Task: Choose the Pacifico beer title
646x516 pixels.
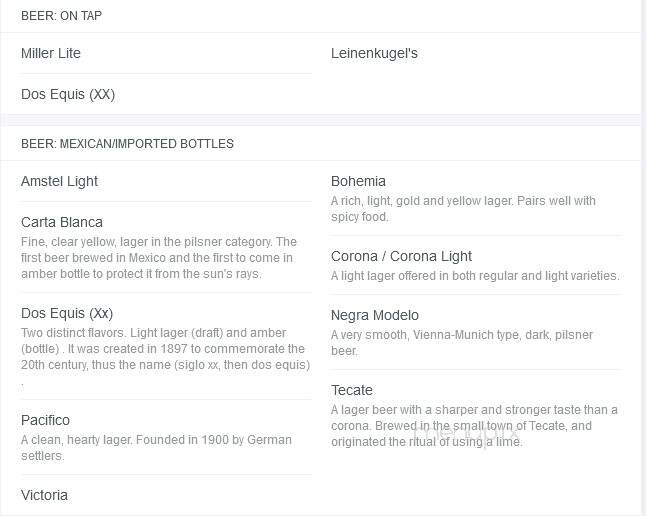Action: [x=45, y=420]
